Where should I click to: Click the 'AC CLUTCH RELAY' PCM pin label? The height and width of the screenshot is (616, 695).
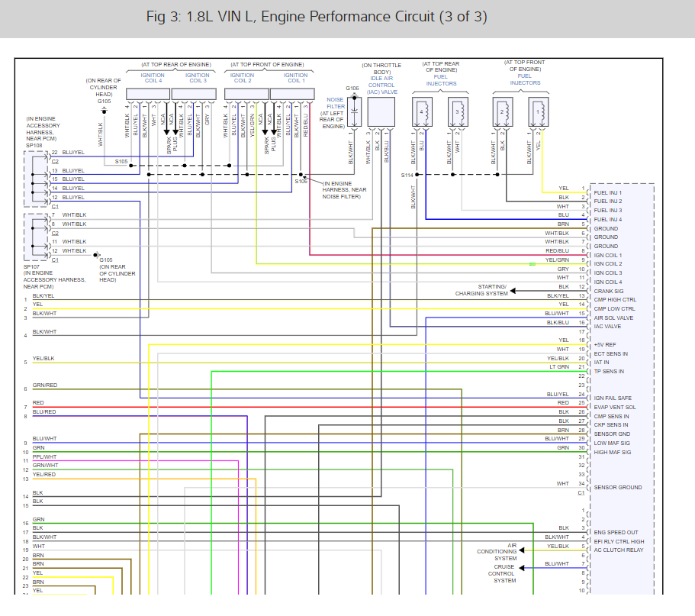pyautogui.click(x=618, y=550)
